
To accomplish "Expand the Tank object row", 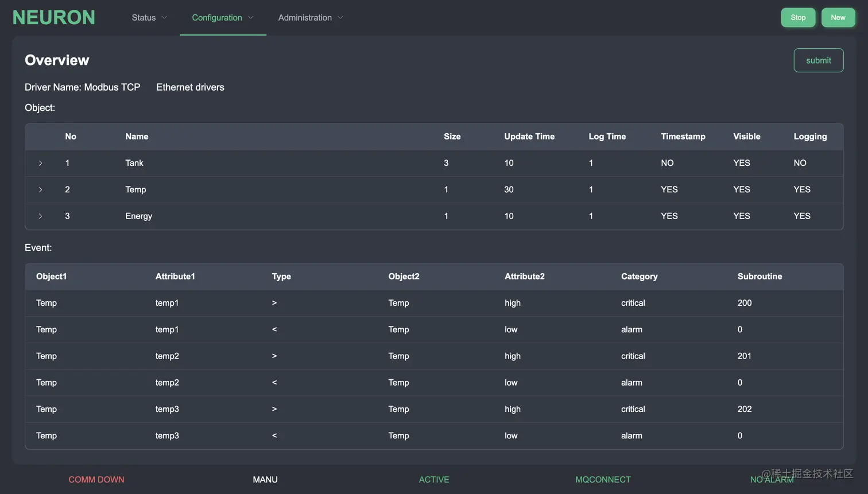I will click(x=40, y=163).
